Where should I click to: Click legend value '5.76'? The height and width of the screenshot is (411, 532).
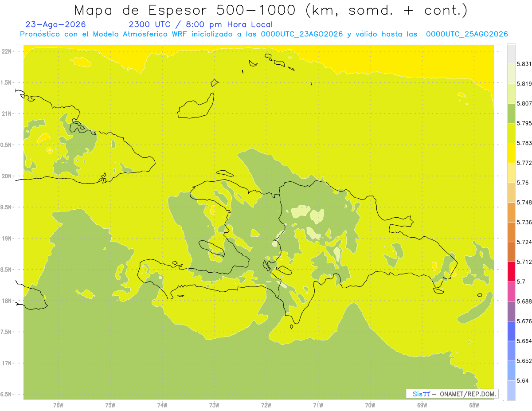pos(523,182)
